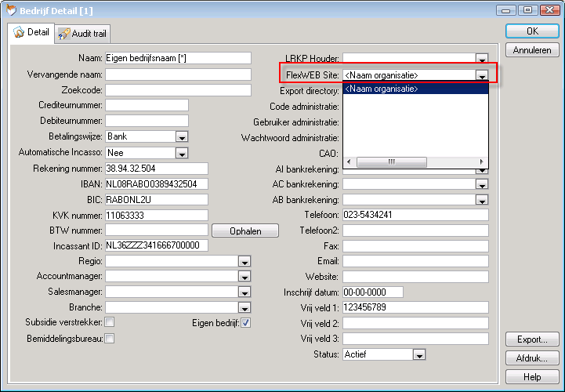Click the Annuleren button
Viewport: 565px width, 392px height.
[532, 50]
